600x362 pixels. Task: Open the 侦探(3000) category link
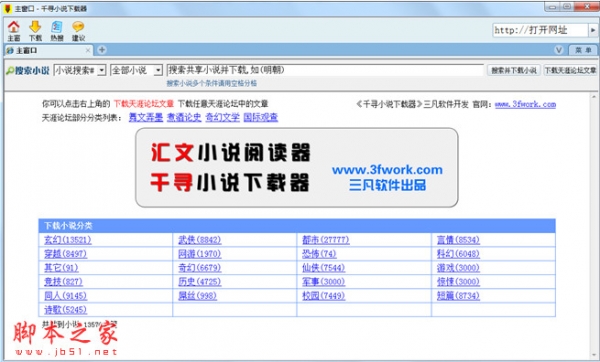point(458,282)
